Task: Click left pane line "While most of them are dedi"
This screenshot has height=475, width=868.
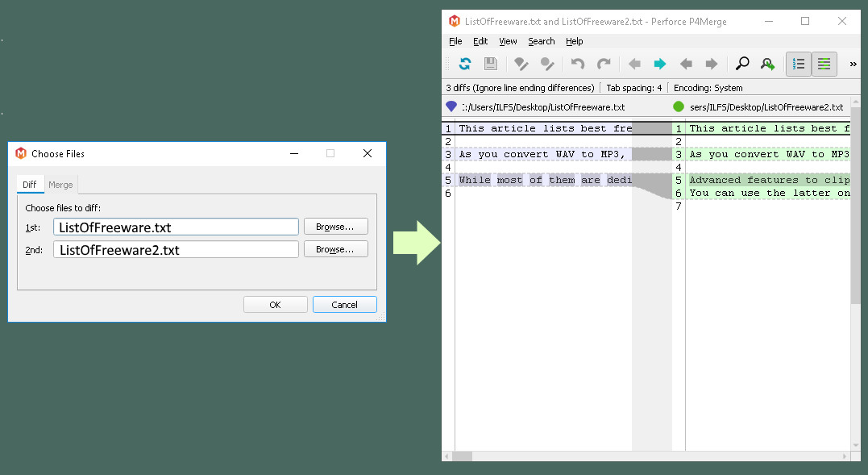Action: click(546, 180)
